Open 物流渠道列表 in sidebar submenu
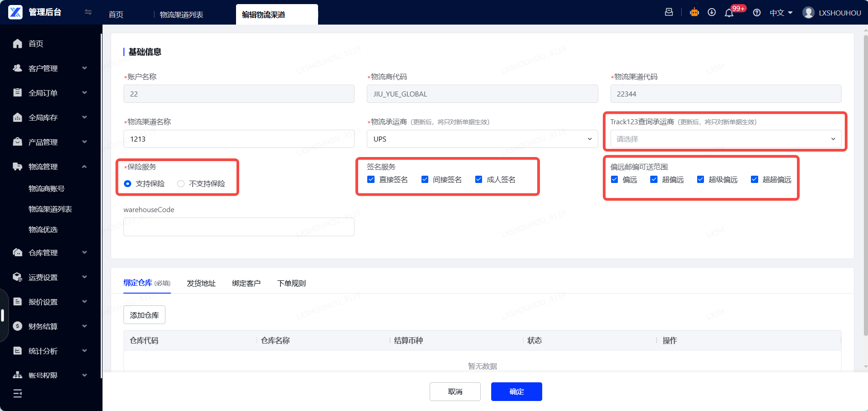 [x=50, y=209]
